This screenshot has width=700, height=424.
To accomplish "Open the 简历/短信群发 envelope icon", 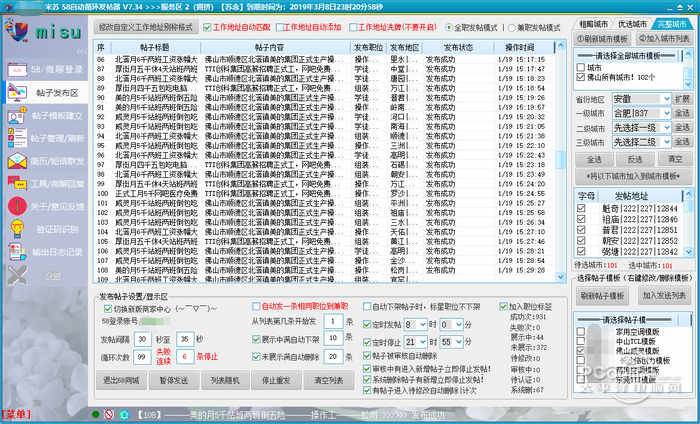I will (x=17, y=161).
